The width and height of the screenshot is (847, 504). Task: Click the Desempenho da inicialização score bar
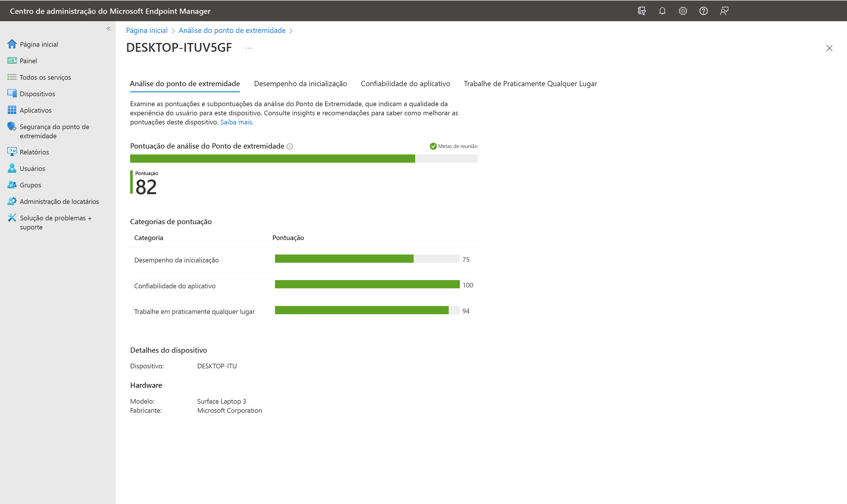point(367,259)
